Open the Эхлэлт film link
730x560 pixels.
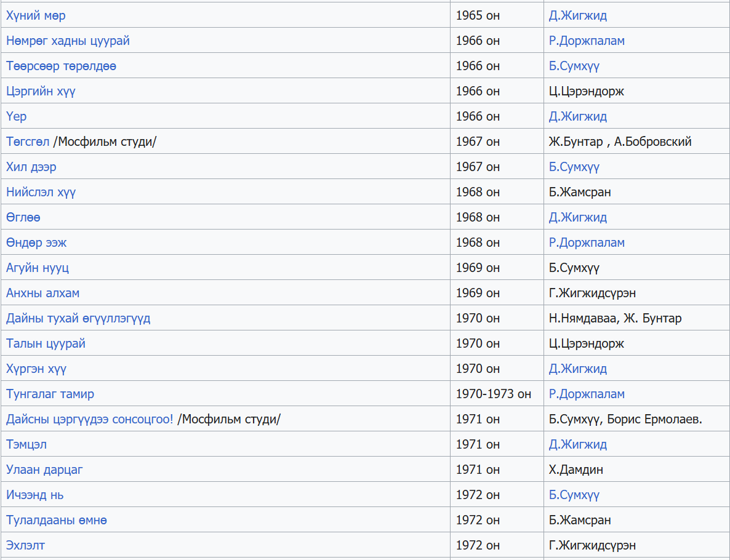point(26,545)
